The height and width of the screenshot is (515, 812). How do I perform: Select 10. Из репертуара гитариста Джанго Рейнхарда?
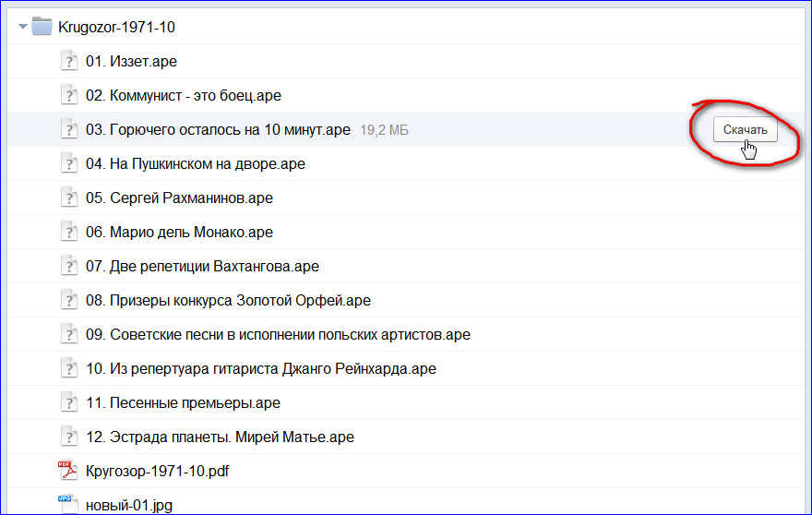[260, 369]
